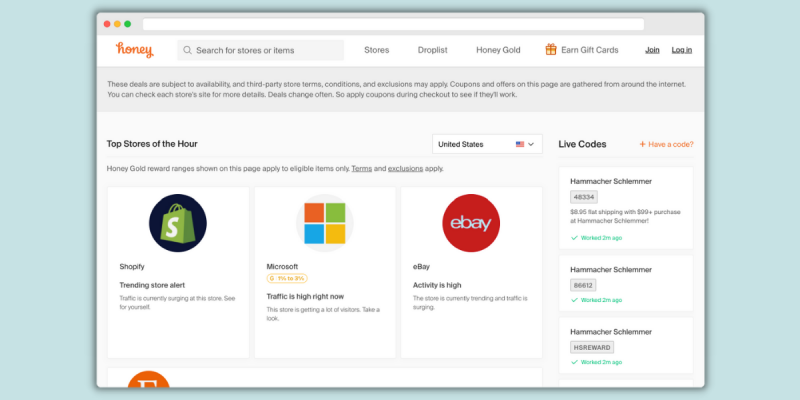Click Hammacher Schlemmer title above code HSREWARD
The height and width of the screenshot is (400, 800).
[x=611, y=332]
